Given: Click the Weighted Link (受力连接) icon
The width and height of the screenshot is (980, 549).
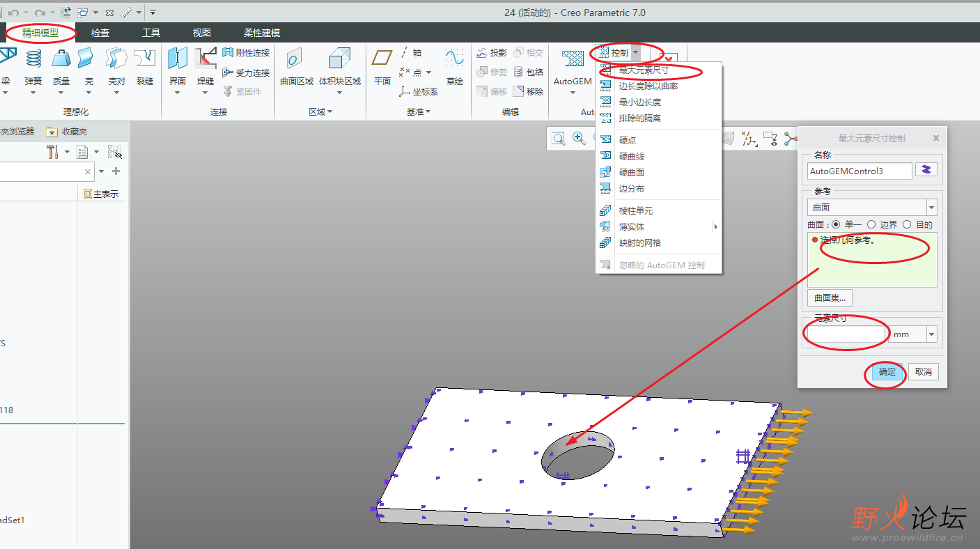Looking at the screenshot, I should (x=228, y=72).
